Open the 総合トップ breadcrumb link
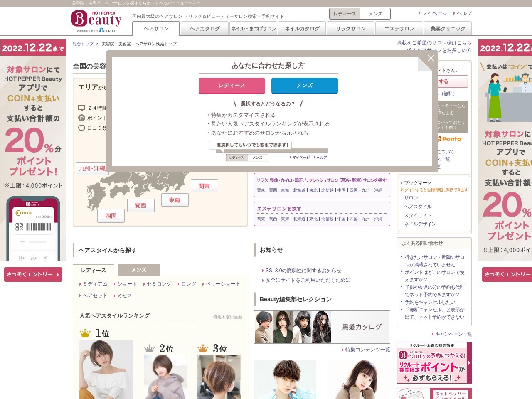 coord(83,44)
